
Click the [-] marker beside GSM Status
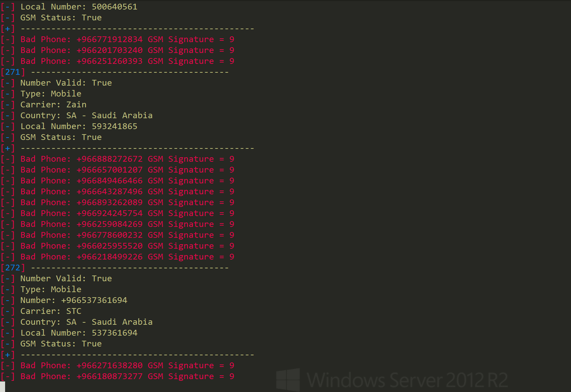(8, 17)
